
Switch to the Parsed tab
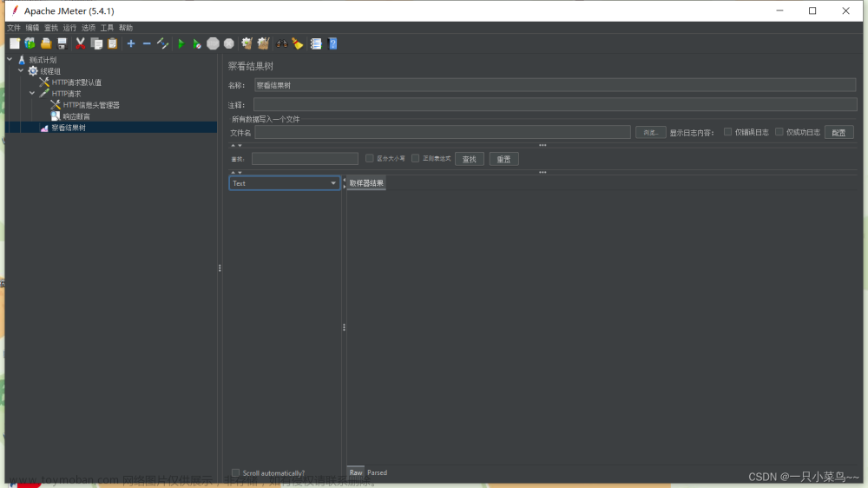coord(377,472)
